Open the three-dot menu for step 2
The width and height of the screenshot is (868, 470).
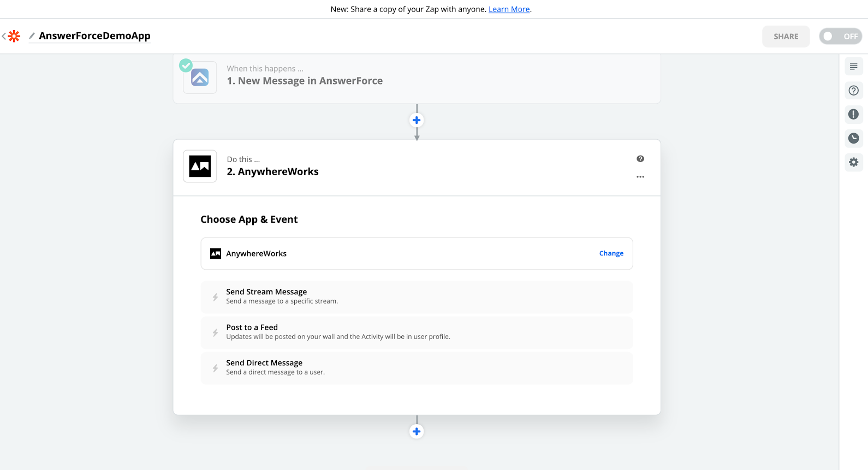(640, 177)
